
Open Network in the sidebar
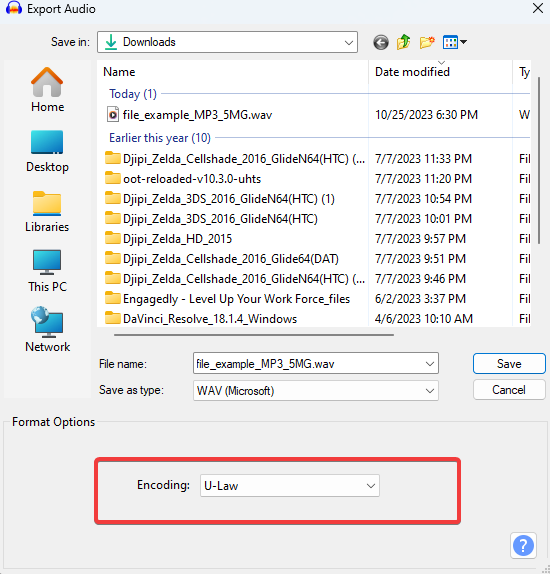(x=47, y=330)
